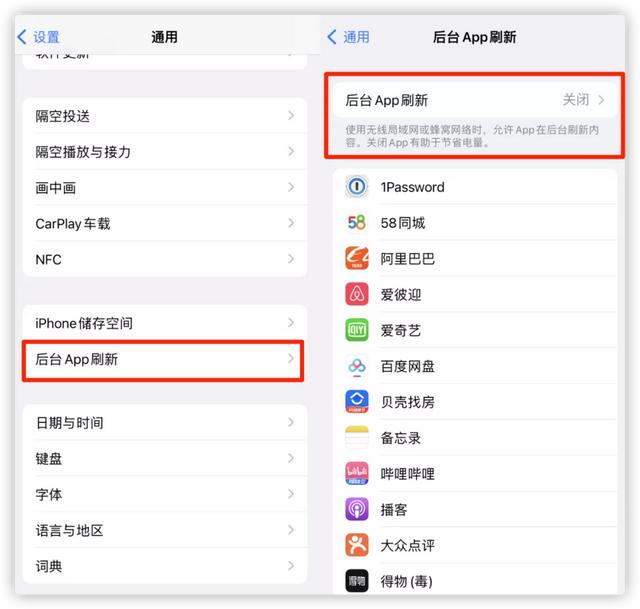640x609 pixels.
Task: Tap the 哔哩哔哩 pink icon
Action: (357, 473)
